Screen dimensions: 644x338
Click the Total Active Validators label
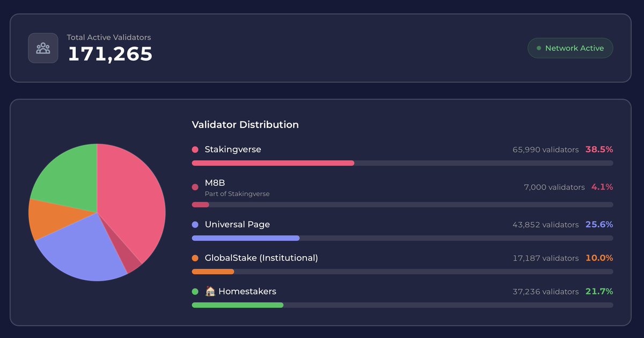point(109,38)
